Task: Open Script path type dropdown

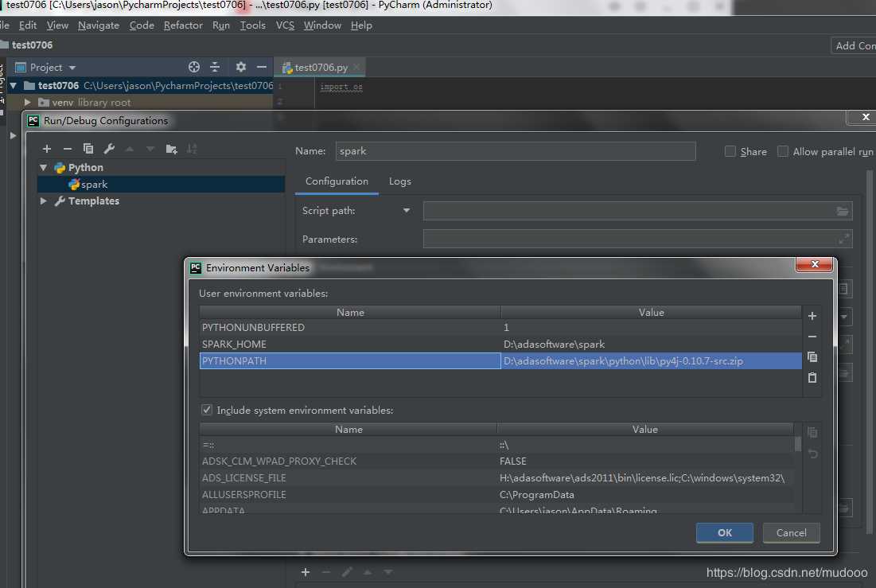Action: 406,211
